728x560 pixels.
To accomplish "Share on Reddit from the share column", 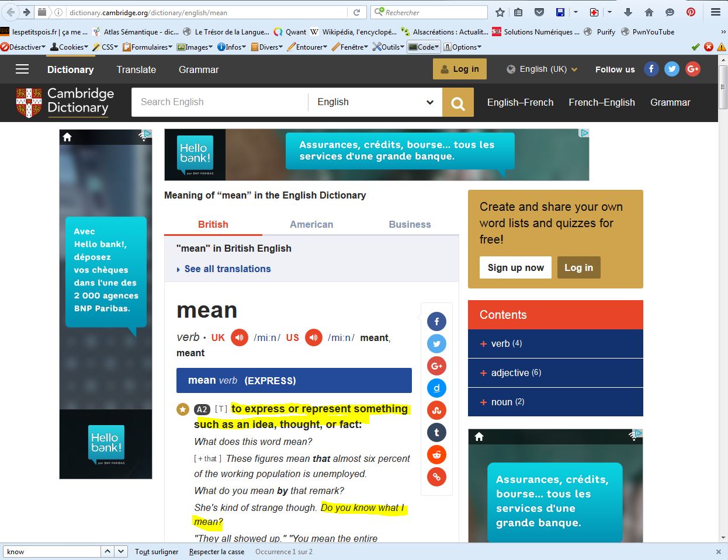I will [x=436, y=454].
